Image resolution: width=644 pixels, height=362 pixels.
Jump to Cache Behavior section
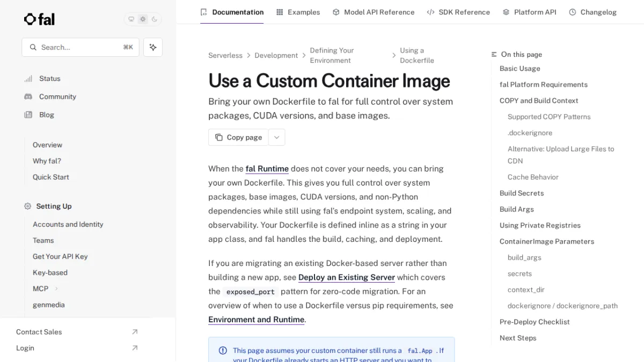tap(533, 177)
